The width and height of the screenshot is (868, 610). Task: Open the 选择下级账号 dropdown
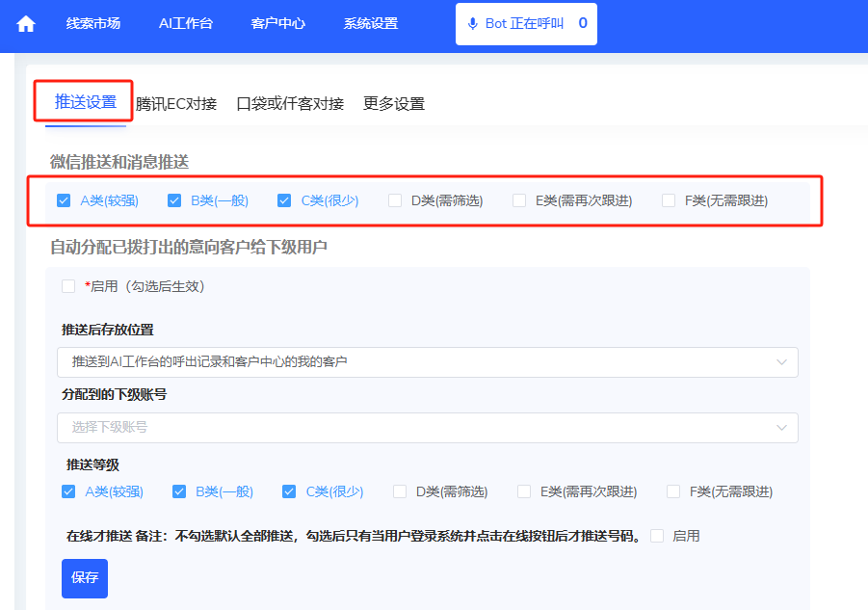tap(427, 428)
